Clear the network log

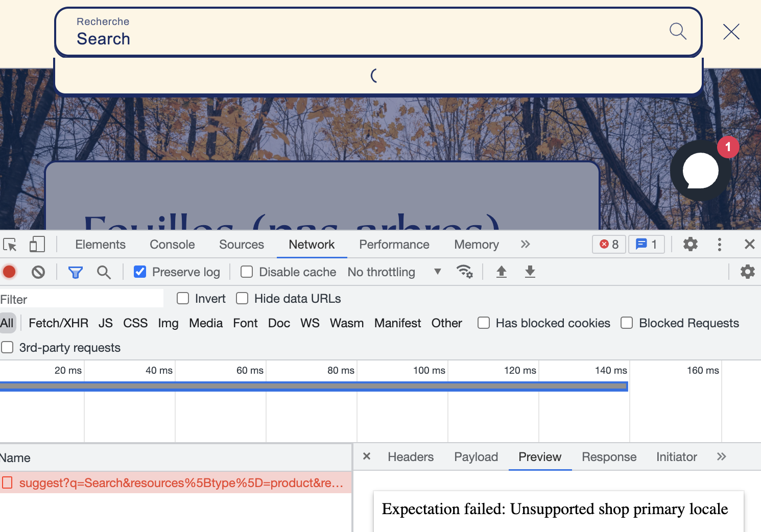[38, 272]
